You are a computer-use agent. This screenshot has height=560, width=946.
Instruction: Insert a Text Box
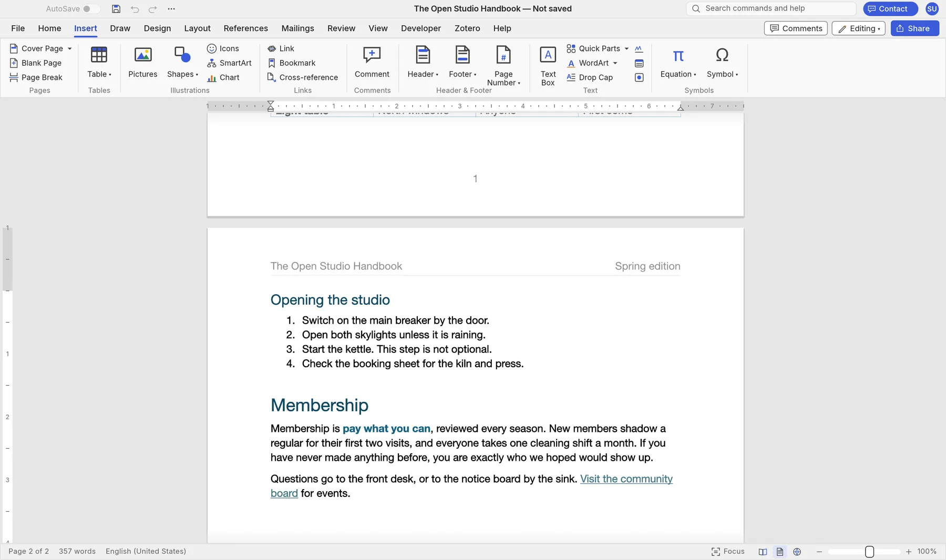pyautogui.click(x=548, y=66)
